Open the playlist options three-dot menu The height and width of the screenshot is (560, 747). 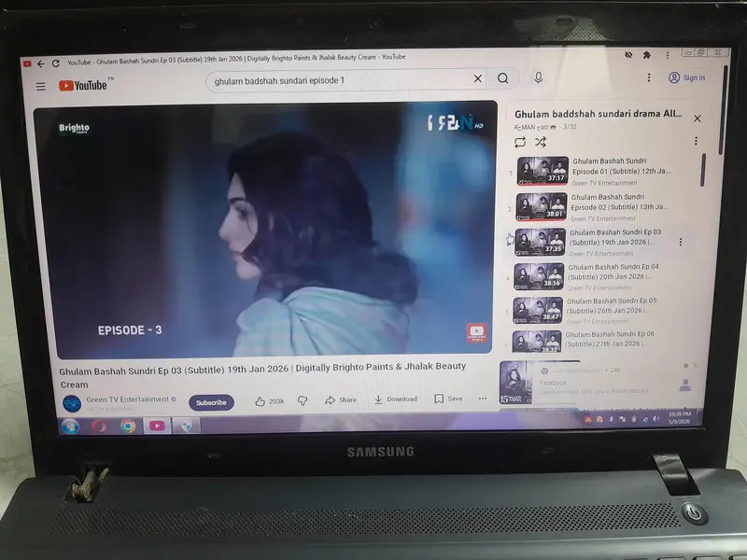pyautogui.click(x=696, y=141)
